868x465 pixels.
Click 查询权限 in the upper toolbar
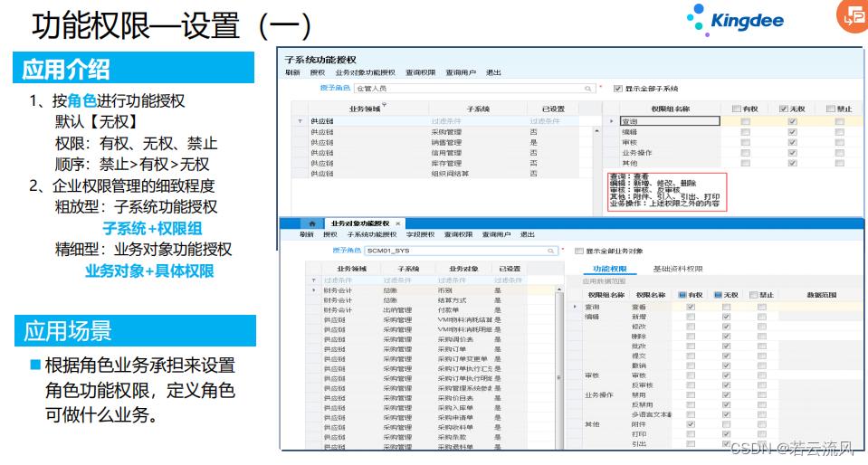click(420, 72)
